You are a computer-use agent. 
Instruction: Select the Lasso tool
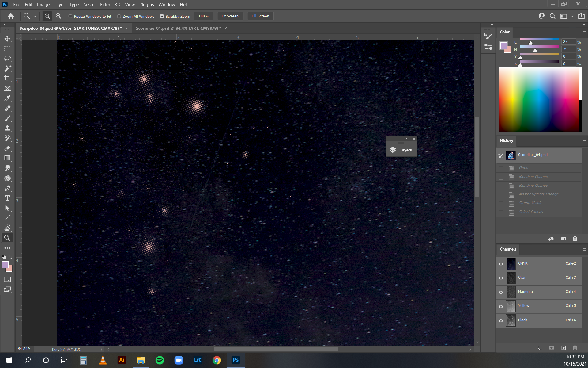pyautogui.click(x=7, y=59)
